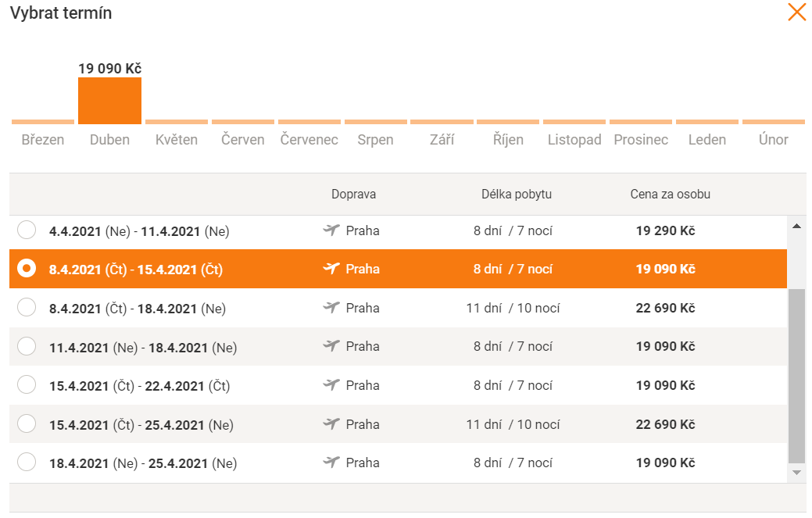Switch to the Březen month
812x518 pixels.
coord(43,140)
